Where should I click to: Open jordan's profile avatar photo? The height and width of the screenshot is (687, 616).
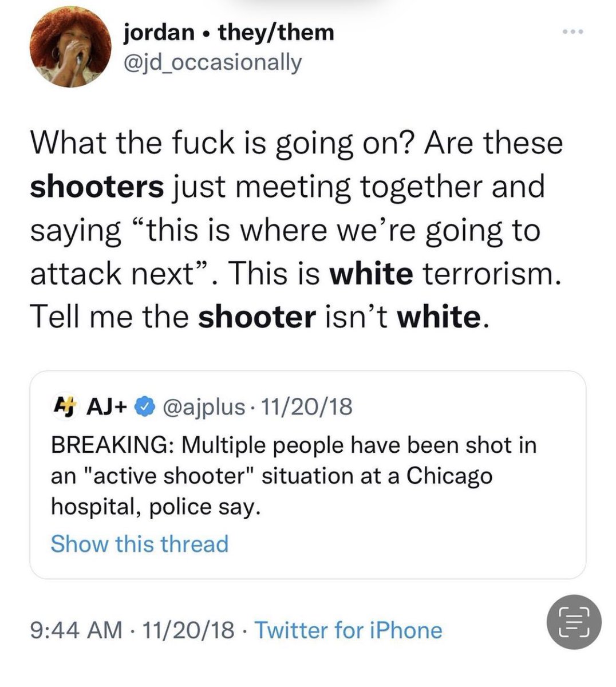coord(71,48)
